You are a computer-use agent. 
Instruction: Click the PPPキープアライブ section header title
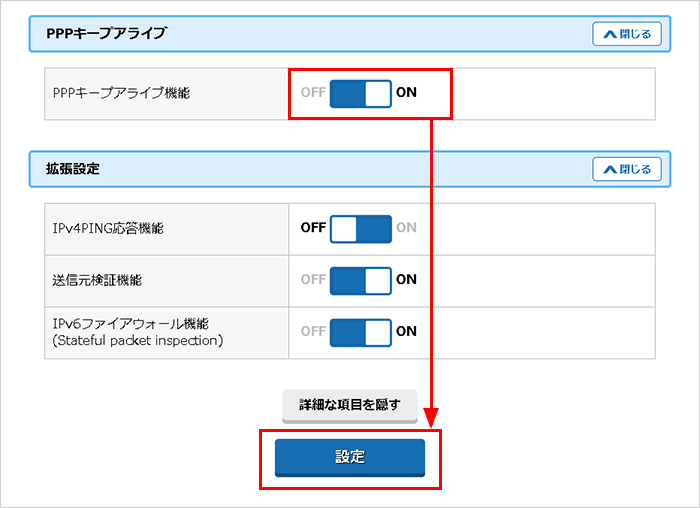point(106,34)
